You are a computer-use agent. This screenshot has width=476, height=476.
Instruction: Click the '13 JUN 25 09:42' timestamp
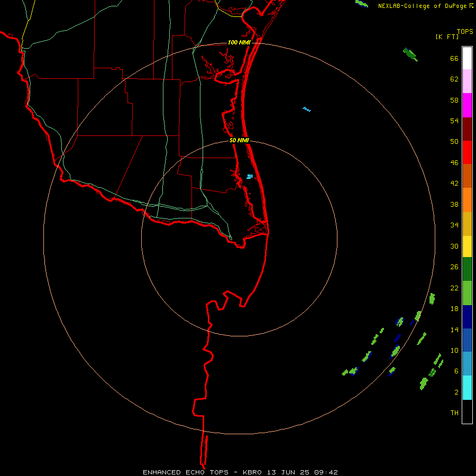[x=303, y=472]
